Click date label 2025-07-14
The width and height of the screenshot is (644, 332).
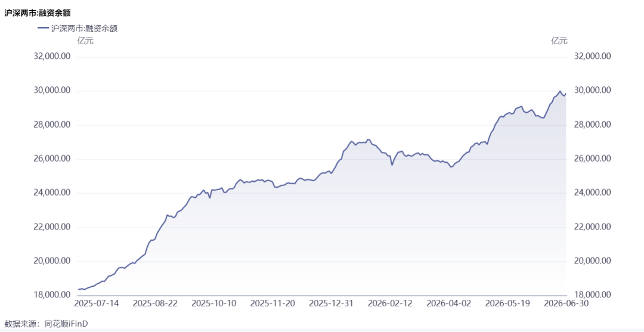97,303
